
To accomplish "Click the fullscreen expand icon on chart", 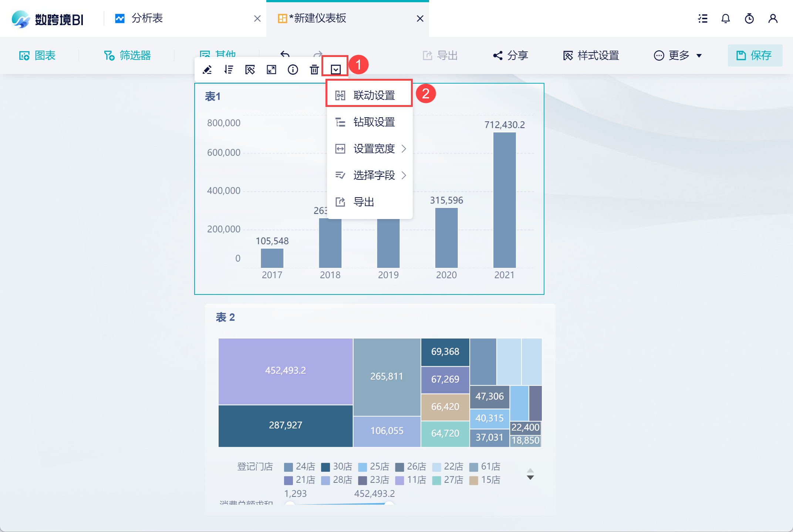I will 271,70.
